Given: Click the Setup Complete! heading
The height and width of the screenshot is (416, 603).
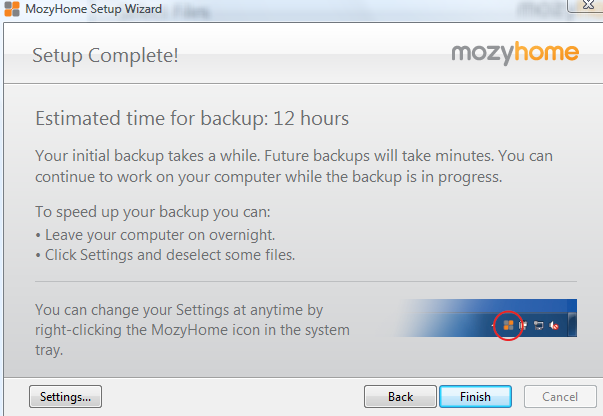Looking at the screenshot, I should tap(105, 55).
